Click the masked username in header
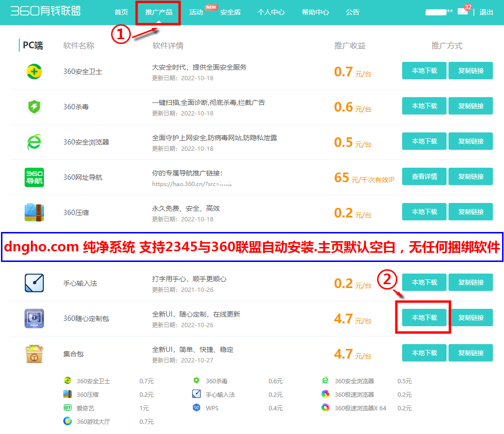Image resolution: width=504 pixels, height=434 pixels. coord(439,12)
